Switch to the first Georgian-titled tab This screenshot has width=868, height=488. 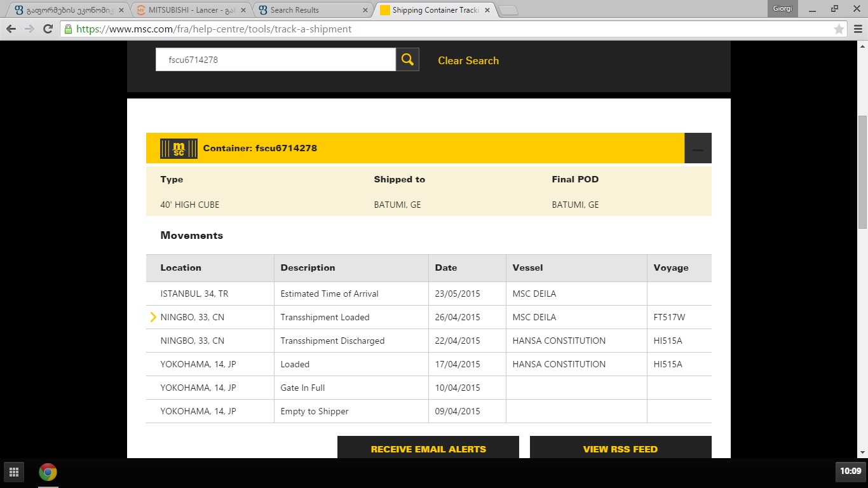click(69, 10)
